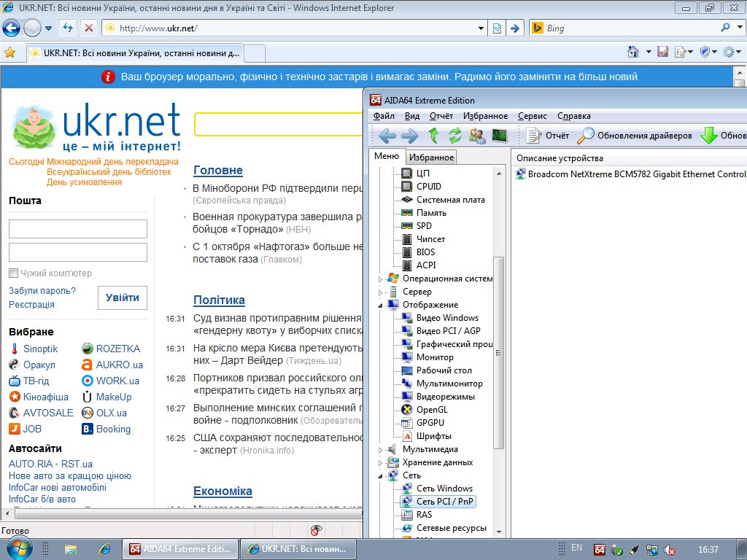
Task: Select Рабочий стол tree item
Action: [x=444, y=370]
